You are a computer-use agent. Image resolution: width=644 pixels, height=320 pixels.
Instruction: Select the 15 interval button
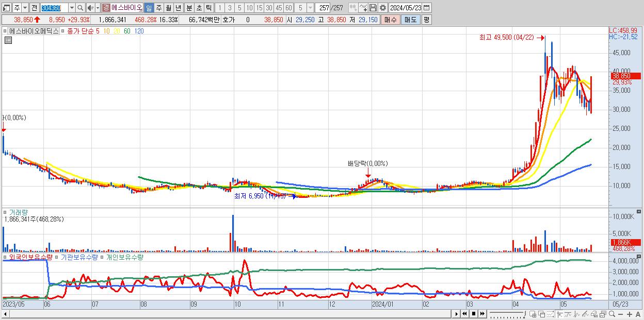[259, 8]
